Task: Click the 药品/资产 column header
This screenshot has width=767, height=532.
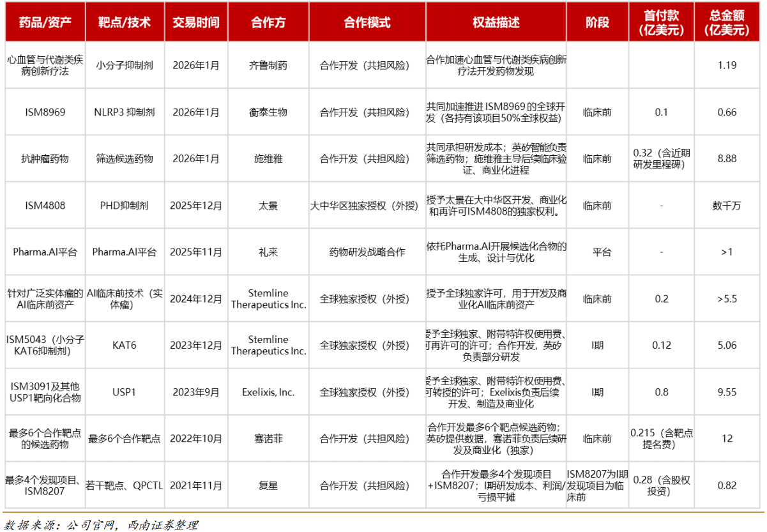Action: [45, 22]
